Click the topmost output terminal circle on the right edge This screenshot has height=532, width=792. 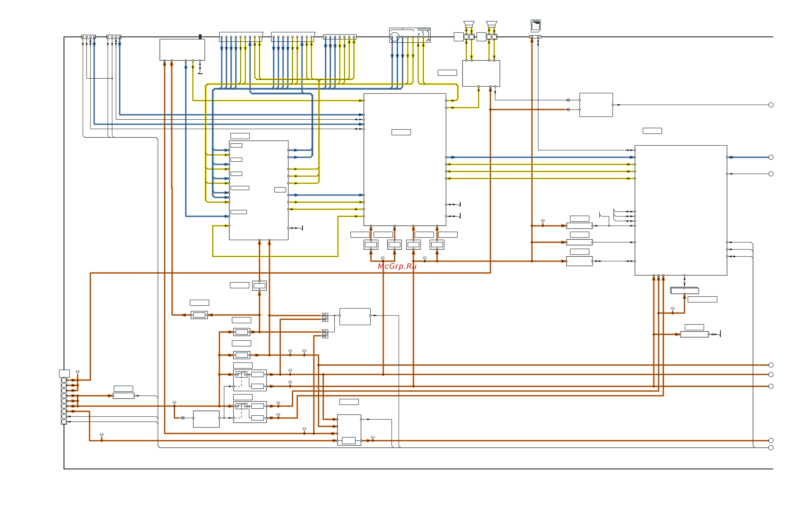(771, 105)
